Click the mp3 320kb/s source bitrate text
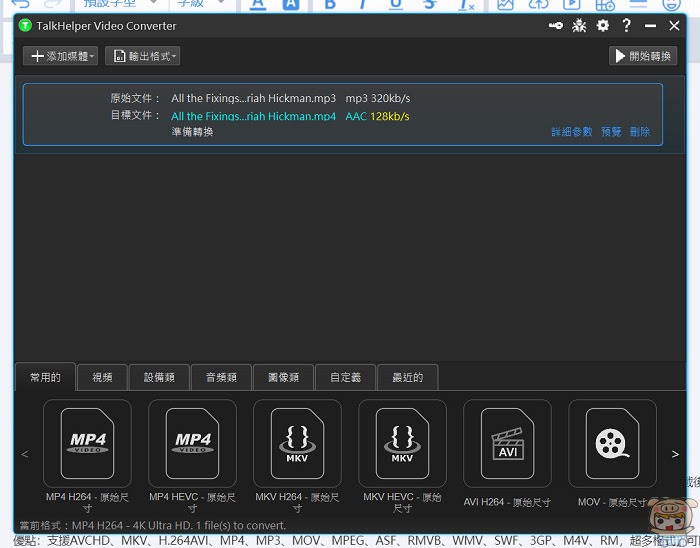This screenshot has height=548, width=700. click(x=378, y=98)
